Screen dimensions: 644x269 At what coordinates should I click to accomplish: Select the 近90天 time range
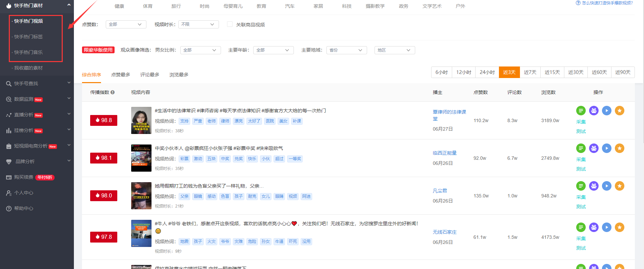[x=623, y=72]
